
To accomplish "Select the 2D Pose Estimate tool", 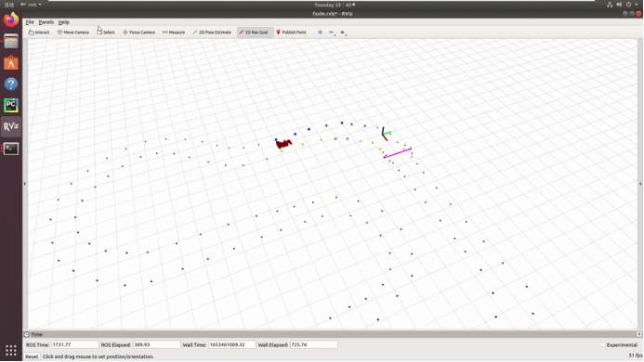I will click(212, 32).
